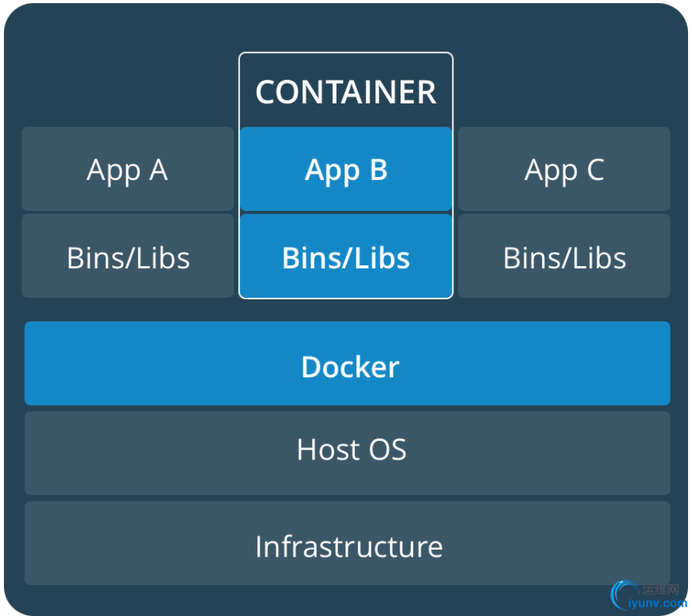Click Bins/Libs block under App A

(x=127, y=257)
